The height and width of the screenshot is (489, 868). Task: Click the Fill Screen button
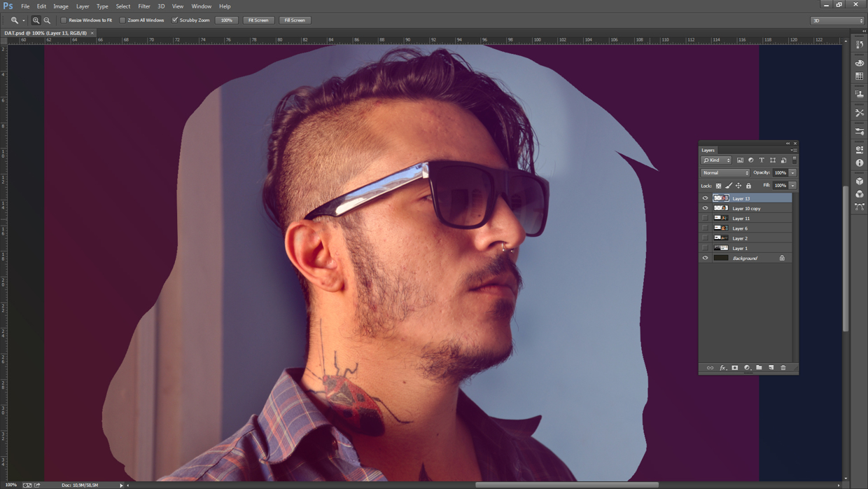[295, 20]
